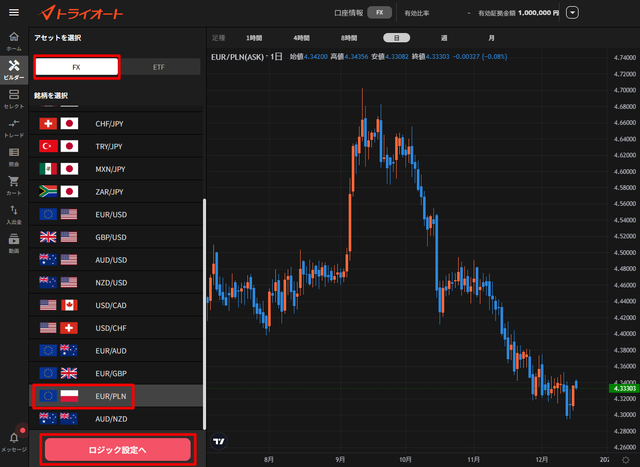Click the 高値 4.34356 high value
This screenshot has height=467, width=640.
(x=349, y=57)
